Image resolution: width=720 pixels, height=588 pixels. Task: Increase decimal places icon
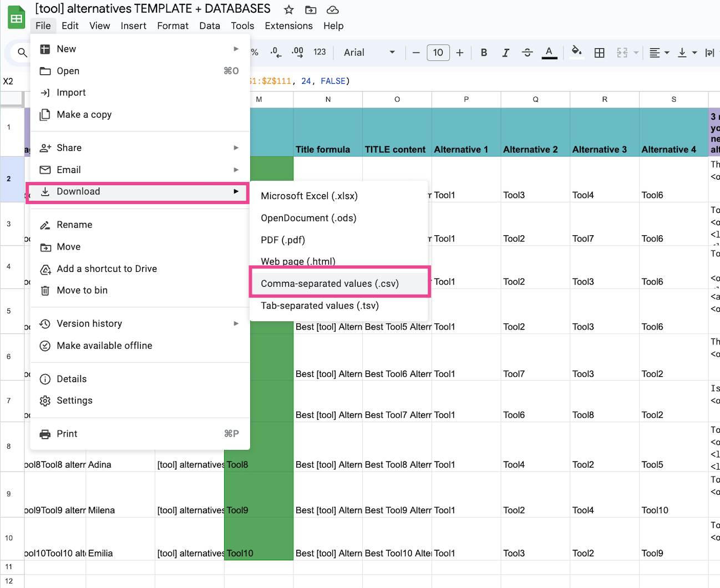click(x=297, y=52)
